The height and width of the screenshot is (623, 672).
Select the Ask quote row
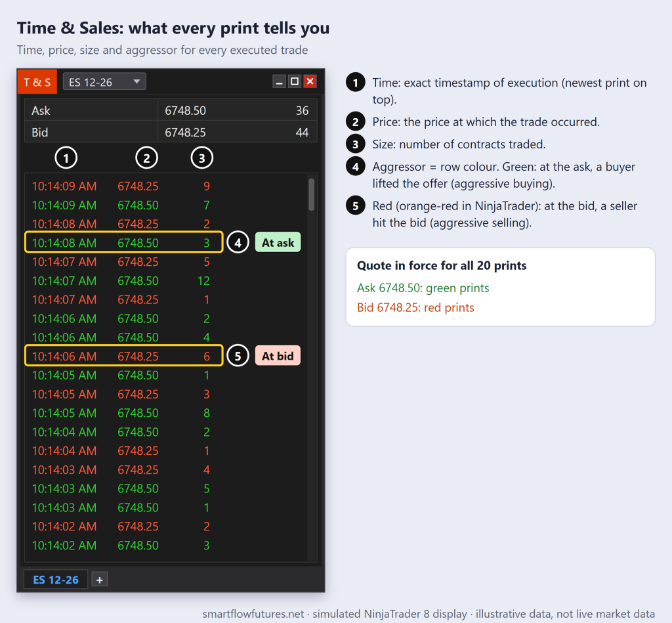click(171, 110)
